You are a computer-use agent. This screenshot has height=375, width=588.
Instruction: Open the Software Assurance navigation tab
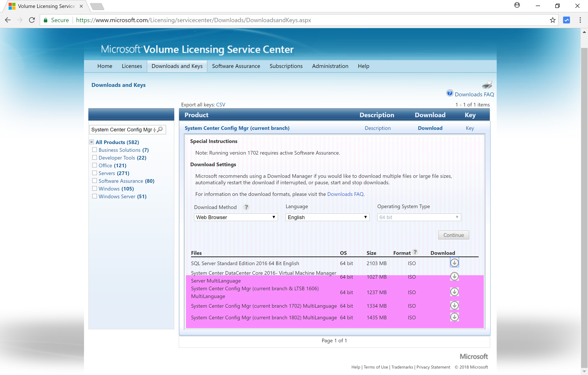tap(236, 66)
